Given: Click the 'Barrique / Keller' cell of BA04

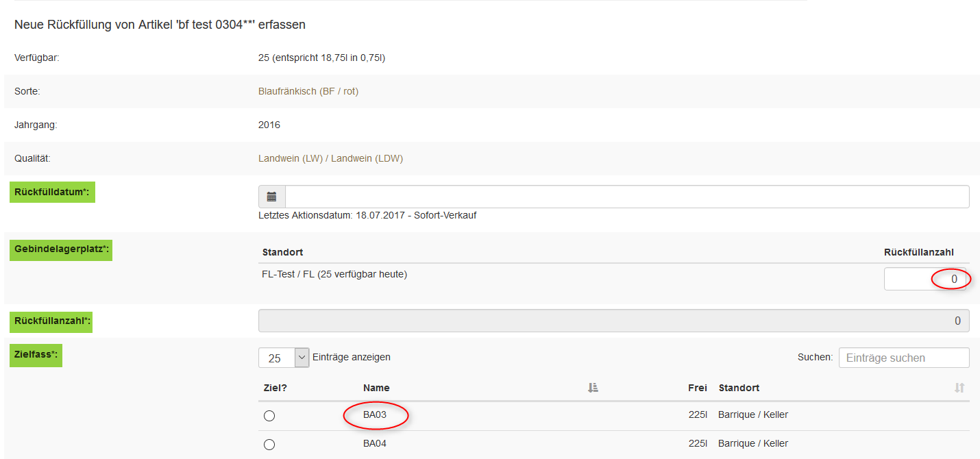Looking at the screenshot, I should point(752,443).
